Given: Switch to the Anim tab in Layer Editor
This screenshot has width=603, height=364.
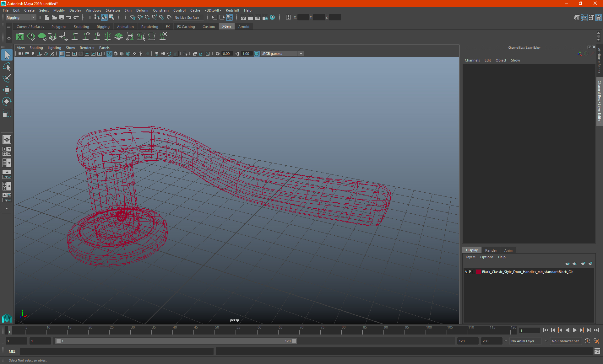Looking at the screenshot, I should coord(508,250).
